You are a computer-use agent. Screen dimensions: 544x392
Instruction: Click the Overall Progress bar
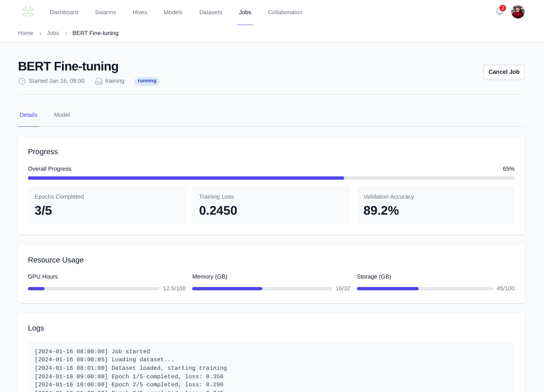(271, 178)
